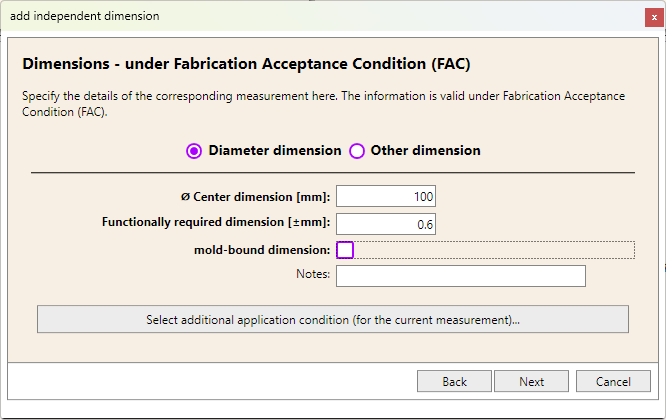Click the Dimensions FAC heading text
The width and height of the screenshot is (666, 420).
click(246, 64)
